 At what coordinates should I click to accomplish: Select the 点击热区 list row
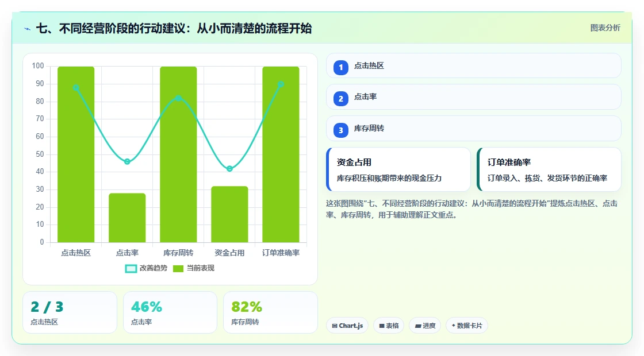474,65
